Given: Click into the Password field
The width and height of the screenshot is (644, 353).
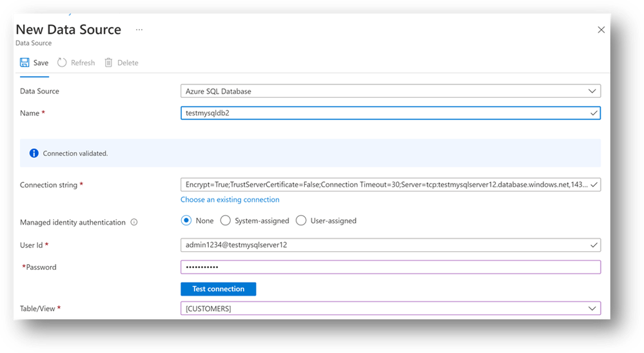Looking at the screenshot, I should click(390, 267).
